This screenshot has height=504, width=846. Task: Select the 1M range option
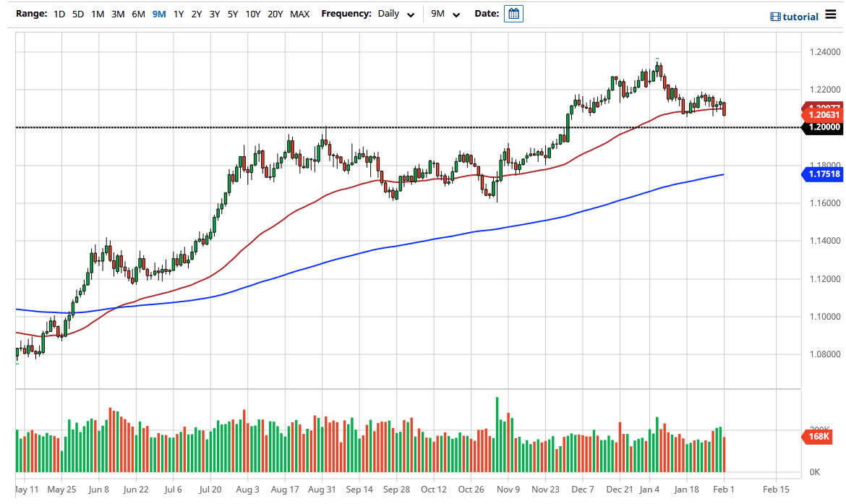click(x=97, y=14)
